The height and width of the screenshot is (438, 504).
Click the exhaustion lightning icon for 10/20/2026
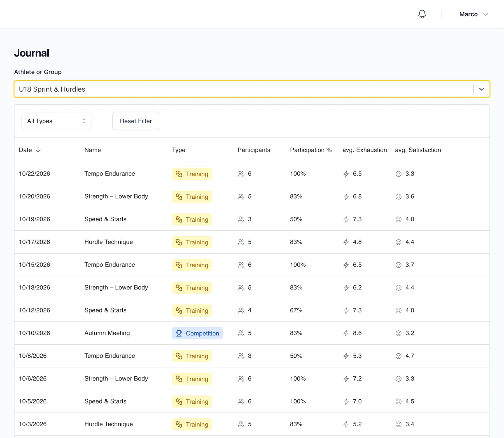click(346, 196)
